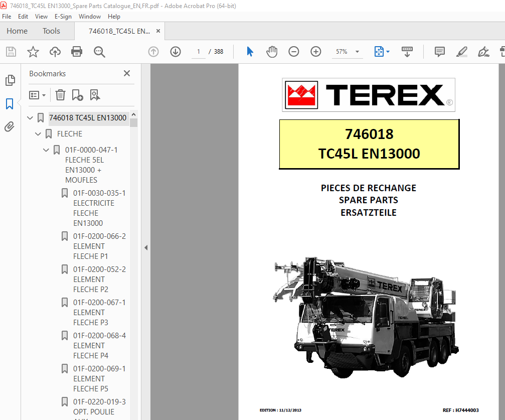The width and height of the screenshot is (505, 420).
Task: Open the Help menu
Action: (114, 17)
